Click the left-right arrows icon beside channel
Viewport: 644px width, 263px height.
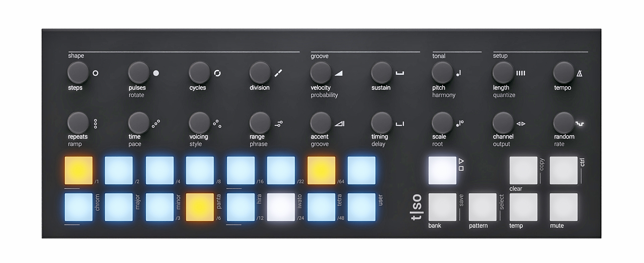521,124
